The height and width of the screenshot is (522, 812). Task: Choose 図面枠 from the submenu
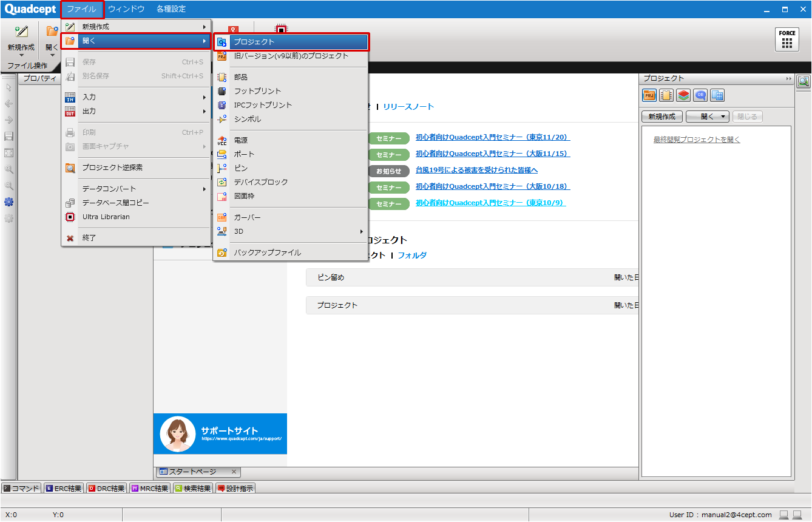291,196
